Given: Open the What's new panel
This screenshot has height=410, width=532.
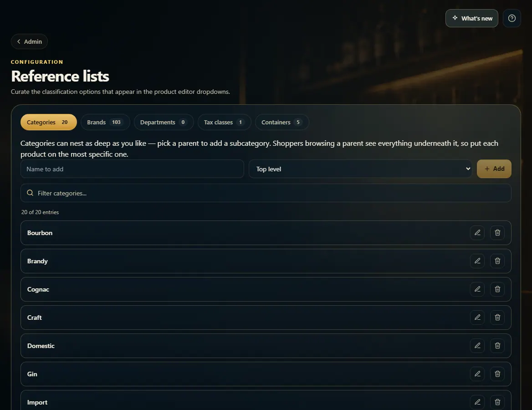Looking at the screenshot, I should pos(471,18).
